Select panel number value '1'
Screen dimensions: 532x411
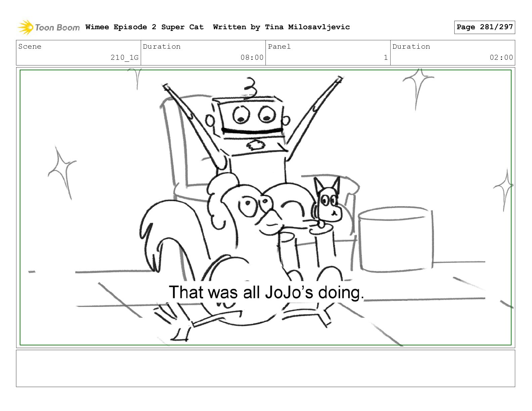[386, 57]
